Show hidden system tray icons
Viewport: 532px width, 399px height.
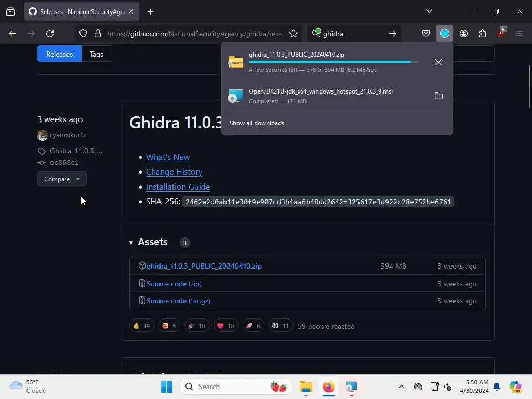pyautogui.click(x=402, y=387)
